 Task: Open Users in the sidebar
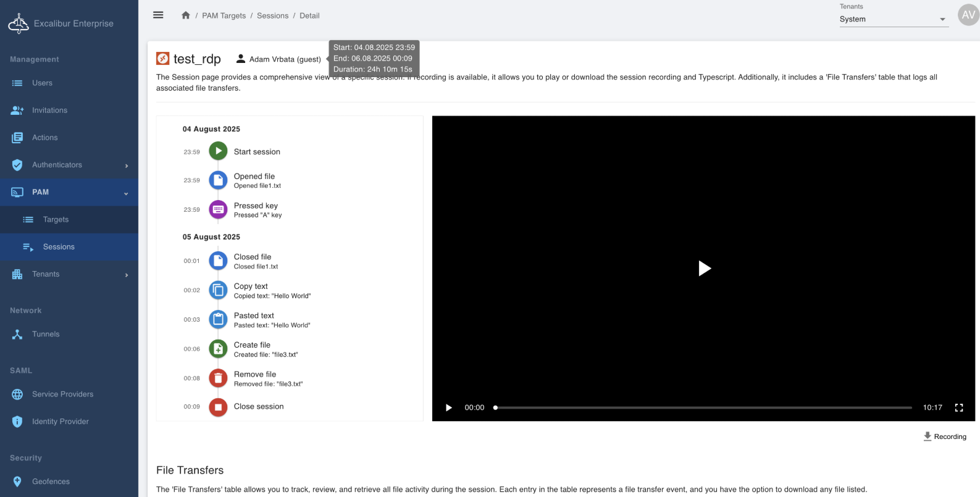42,83
